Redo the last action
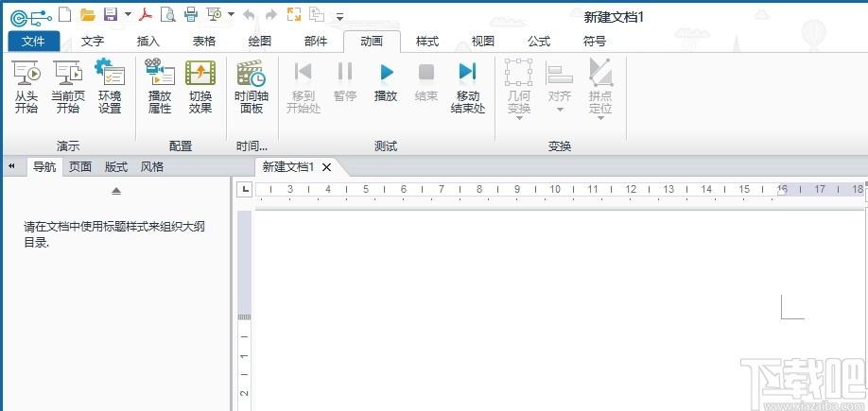Image resolution: width=868 pixels, height=411 pixels. (270, 15)
